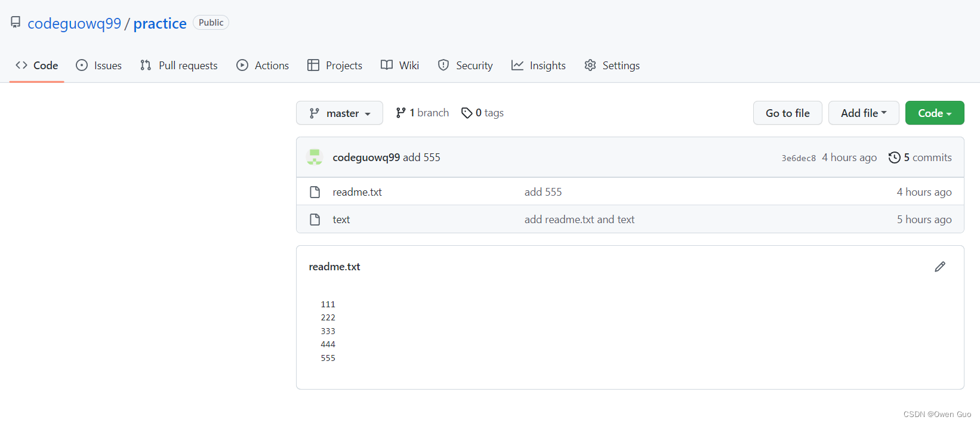Click the 333 line in readme content
This screenshot has height=423, width=980.
point(328,331)
